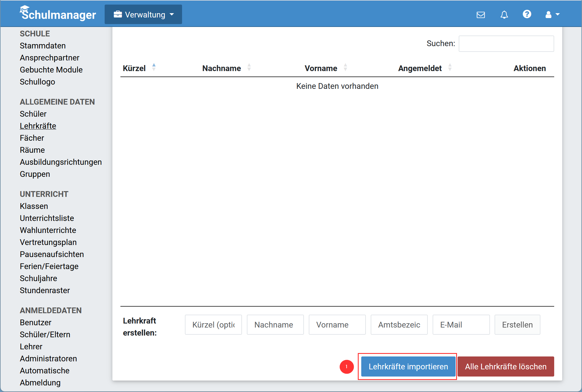Select Lehrkräfte in the sidebar

click(38, 126)
